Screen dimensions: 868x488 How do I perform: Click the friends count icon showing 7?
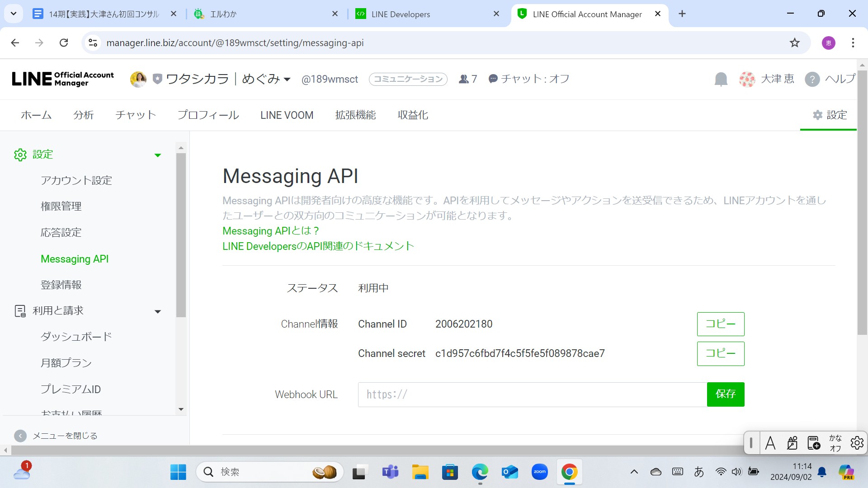(x=463, y=79)
